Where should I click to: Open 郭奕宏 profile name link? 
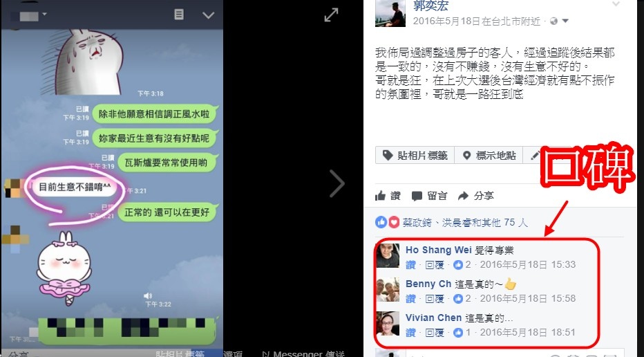430,6
